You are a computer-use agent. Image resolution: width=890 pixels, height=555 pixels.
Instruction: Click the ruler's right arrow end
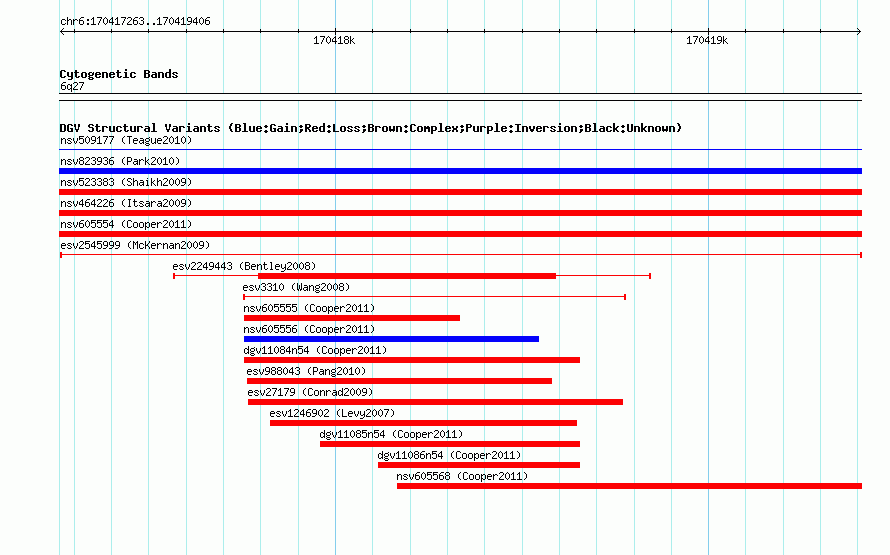(859, 31)
